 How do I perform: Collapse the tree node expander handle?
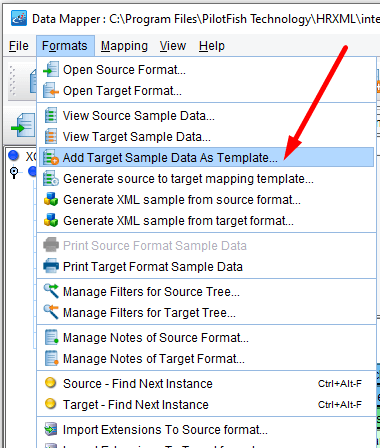click(x=14, y=172)
